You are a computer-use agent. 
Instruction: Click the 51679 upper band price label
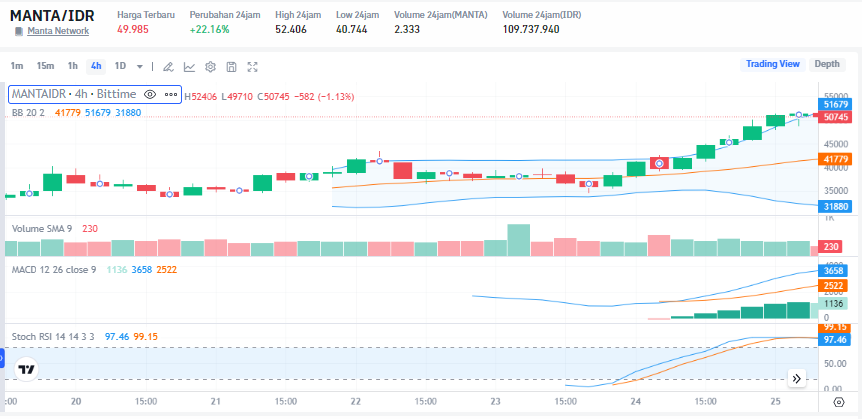(x=835, y=104)
